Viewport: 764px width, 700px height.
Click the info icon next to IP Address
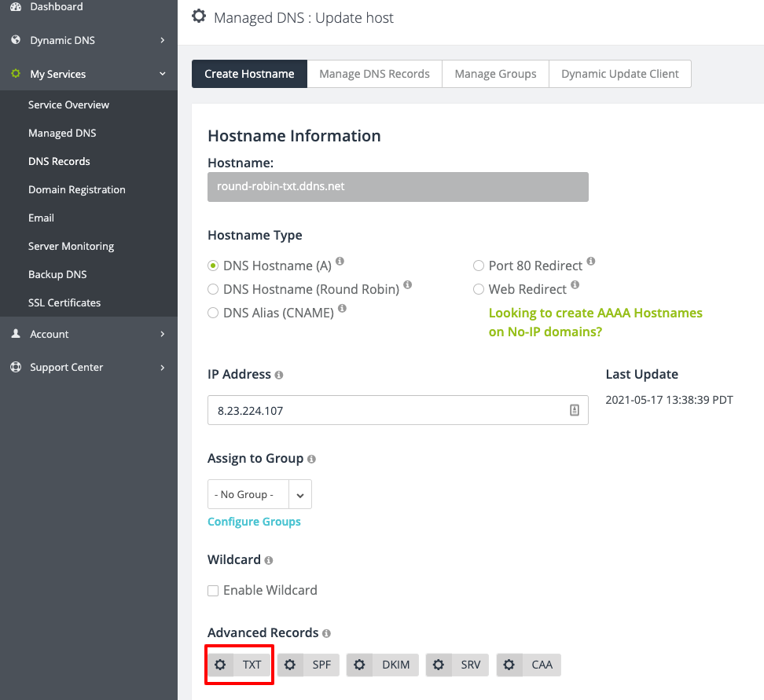tap(279, 375)
